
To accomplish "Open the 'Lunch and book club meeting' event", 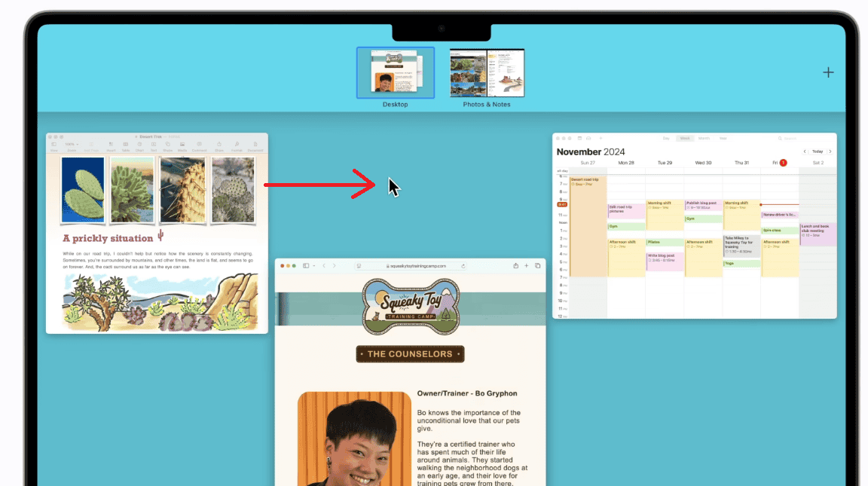I will point(818,234).
